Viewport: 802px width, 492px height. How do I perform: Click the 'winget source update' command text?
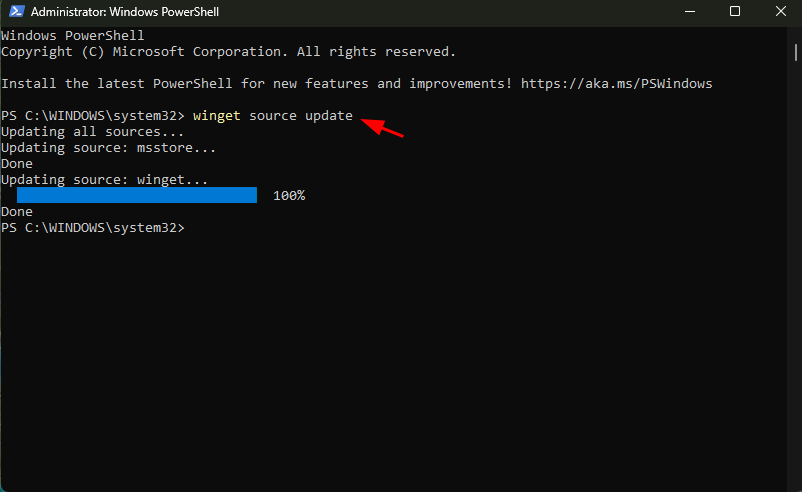click(x=273, y=116)
